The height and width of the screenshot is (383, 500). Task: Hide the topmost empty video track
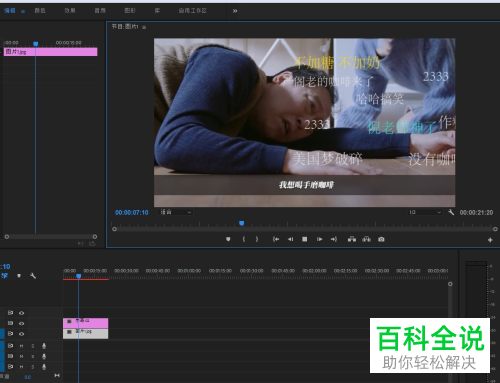click(21, 313)
